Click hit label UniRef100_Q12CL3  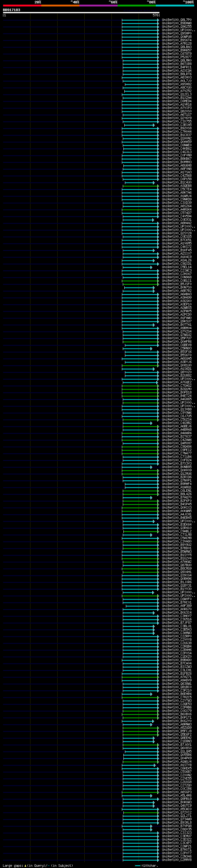(176, 94)
